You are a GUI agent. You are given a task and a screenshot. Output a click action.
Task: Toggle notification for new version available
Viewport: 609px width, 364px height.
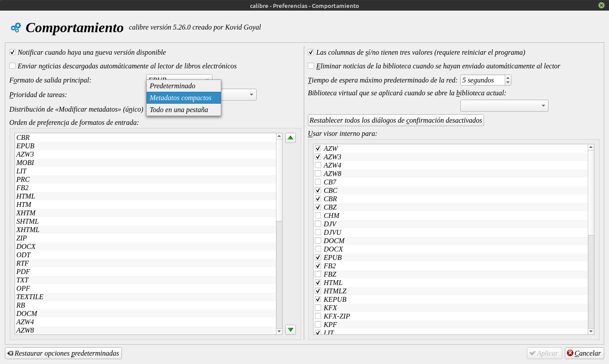tap(12, 53)
